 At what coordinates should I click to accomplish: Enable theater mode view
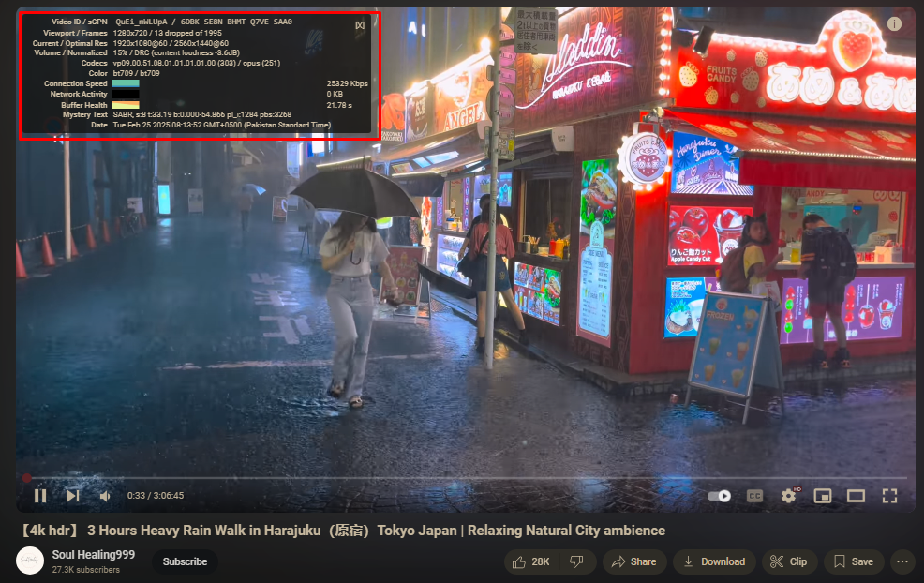pos(856,496)
